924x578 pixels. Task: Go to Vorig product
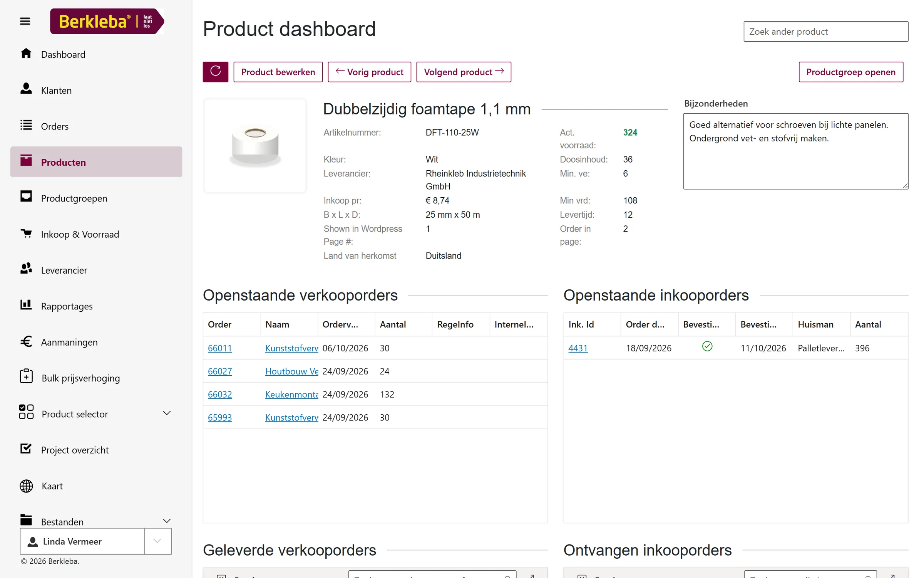click(x=369, y=72)
